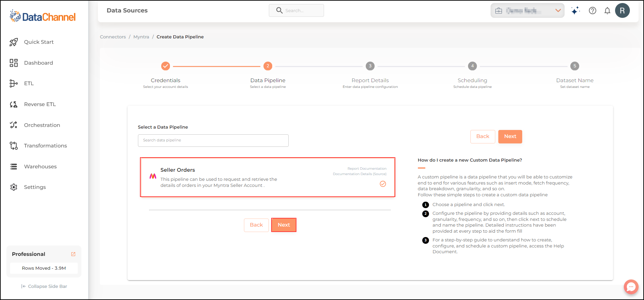644x300 pixels.
Task: Click the Transformations icon
Action: pyautogui.click(x=13, y=146)
